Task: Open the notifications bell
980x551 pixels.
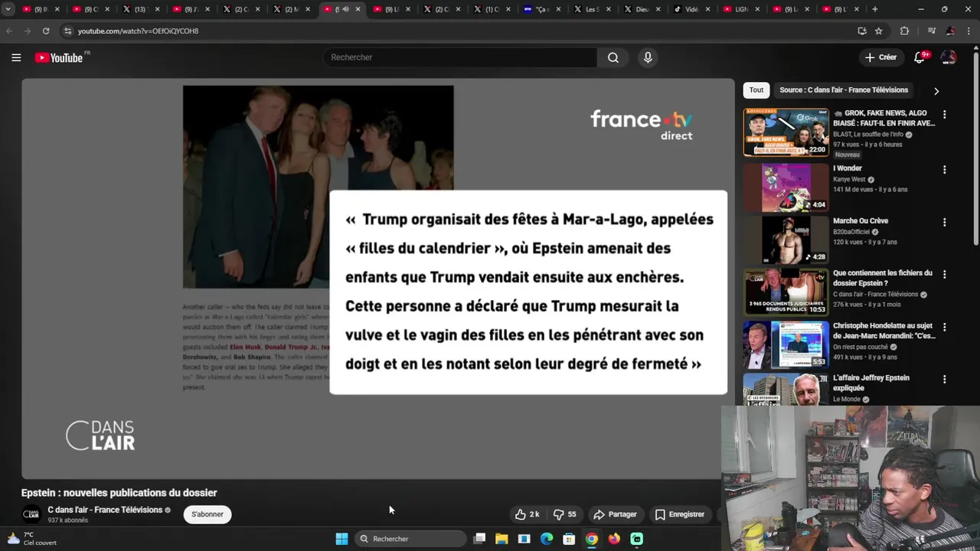Action: [x=920, y=57]
